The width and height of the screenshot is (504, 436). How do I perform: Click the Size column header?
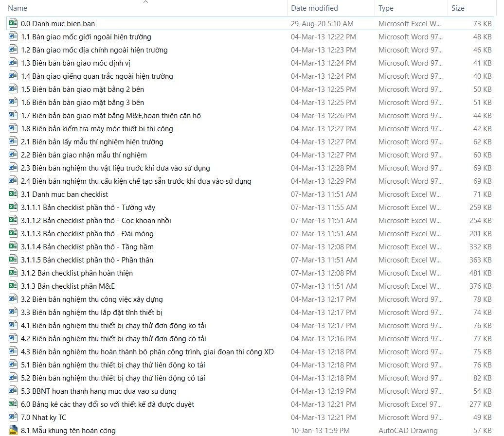(x=458, y=8)
